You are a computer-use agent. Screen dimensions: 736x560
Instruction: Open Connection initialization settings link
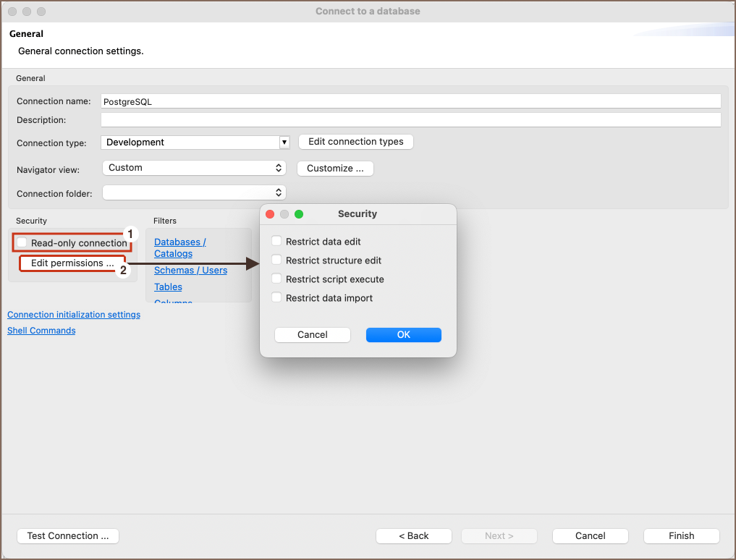point(74,315)
